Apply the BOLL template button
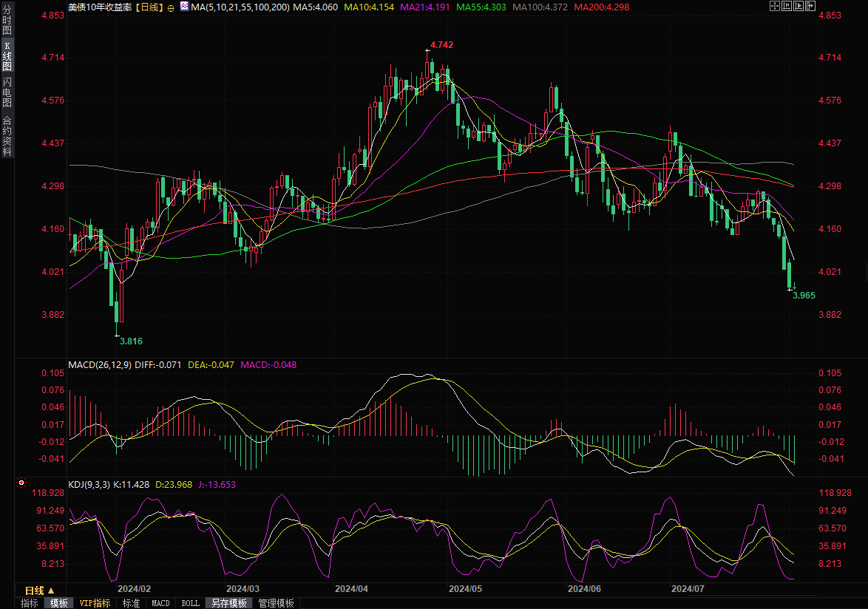868x609 pixels. coord(190,603)
